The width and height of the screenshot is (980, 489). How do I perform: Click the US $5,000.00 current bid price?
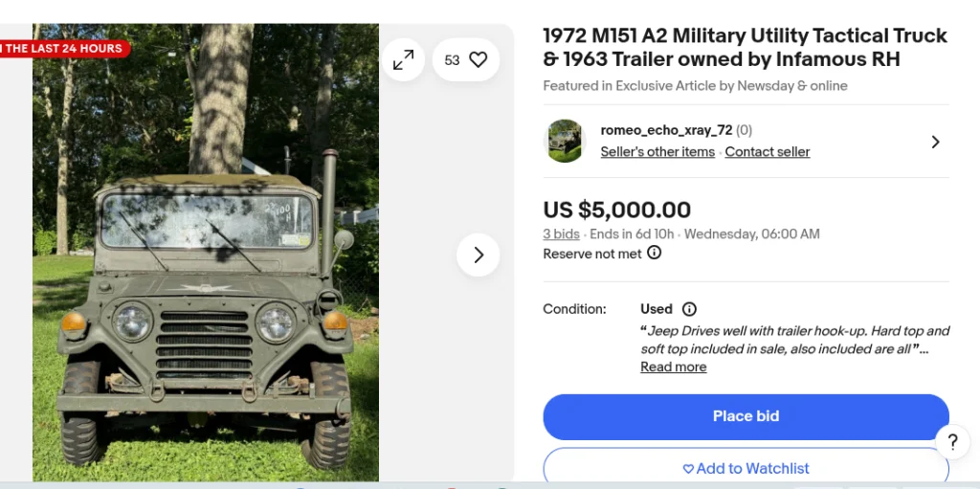click(616, 210)
